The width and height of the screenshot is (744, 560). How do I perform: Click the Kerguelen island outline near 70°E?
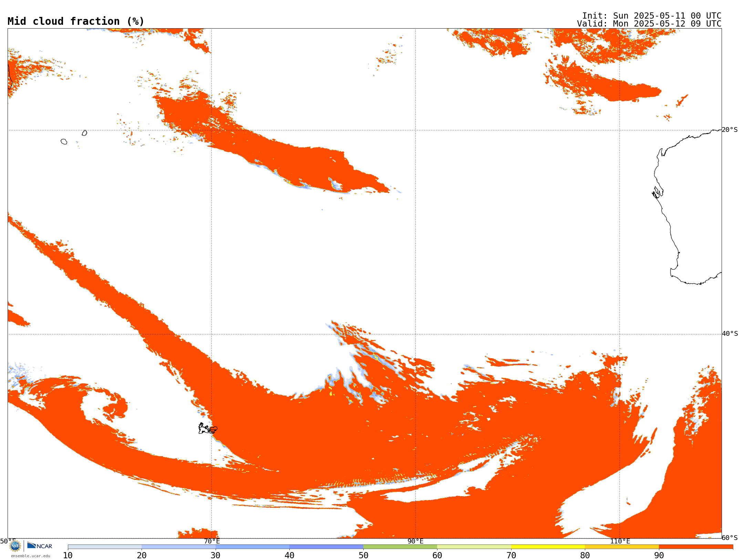point(208,428)
